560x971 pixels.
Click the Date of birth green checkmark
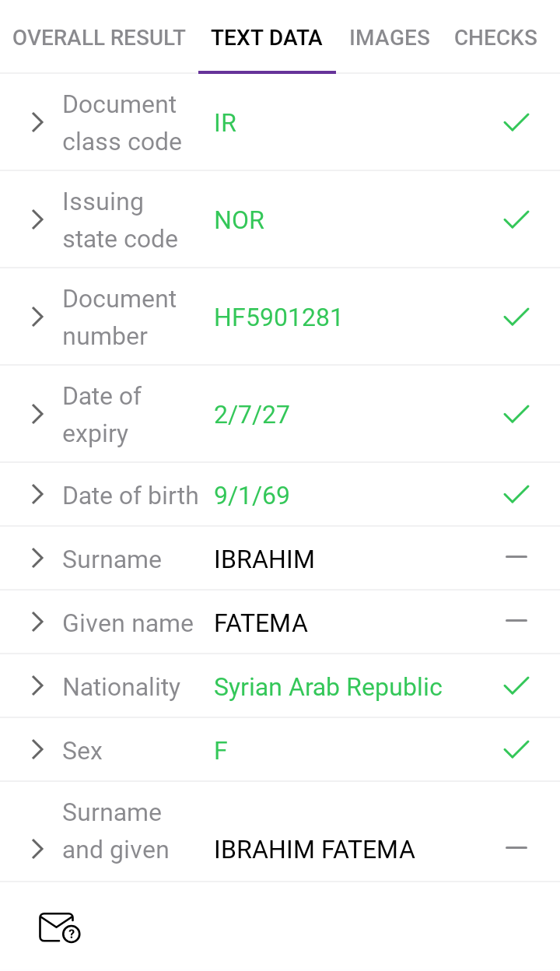[516, 494]
